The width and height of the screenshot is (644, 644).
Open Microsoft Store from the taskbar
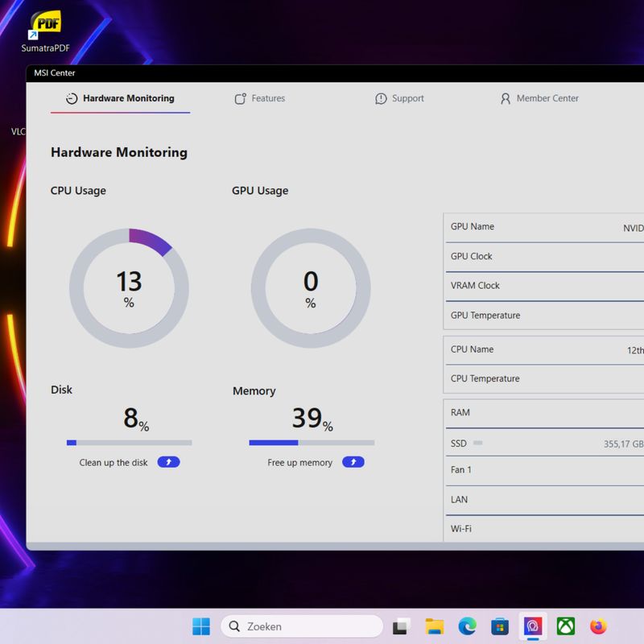(500, 626)
